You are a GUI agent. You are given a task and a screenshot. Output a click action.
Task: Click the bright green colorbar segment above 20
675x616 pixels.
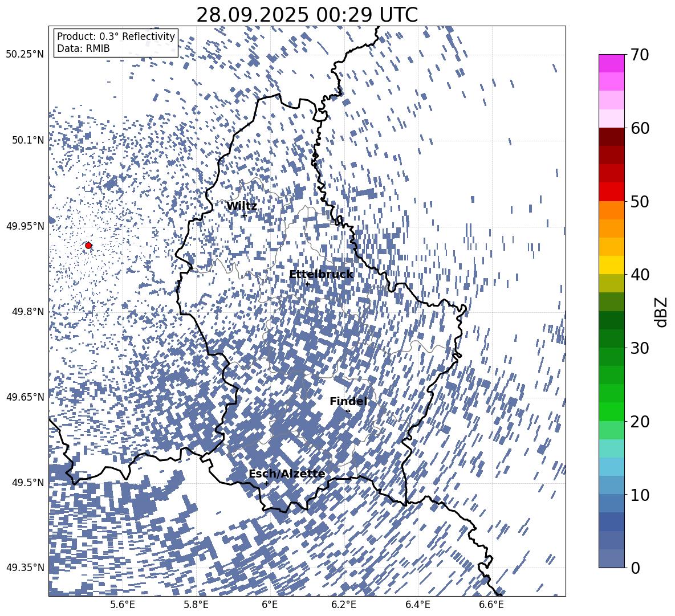click(x=611, y=411)
